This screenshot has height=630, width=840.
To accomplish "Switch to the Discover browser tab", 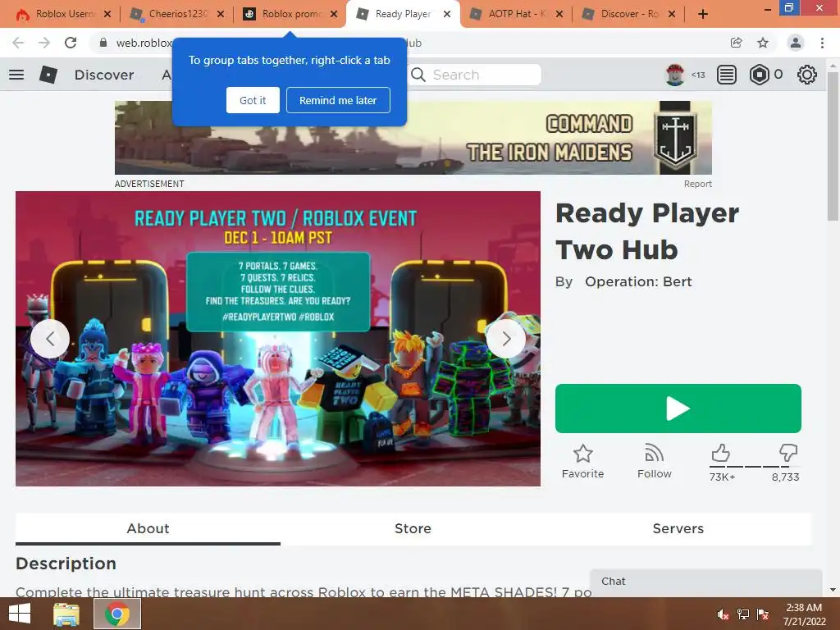I will point(629,14).
